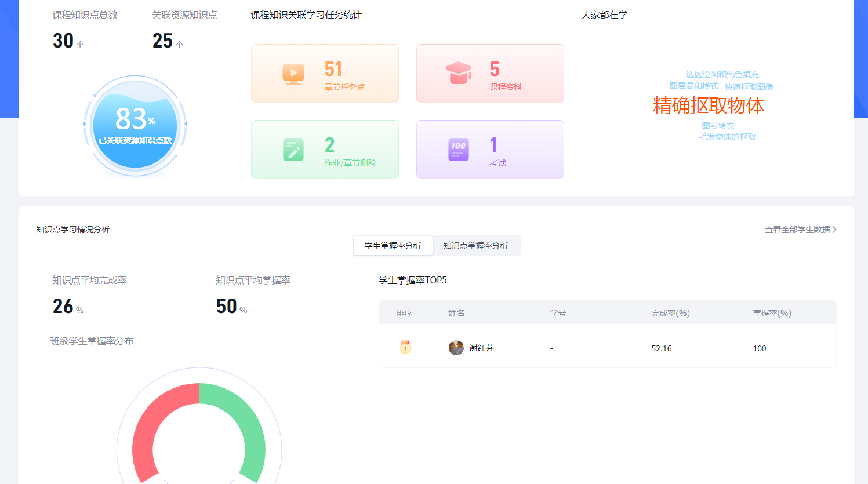The height and width of the screenshot is (484, 868).
Task: Open the 查看全部学生数据 link
Action: (797, 230)
